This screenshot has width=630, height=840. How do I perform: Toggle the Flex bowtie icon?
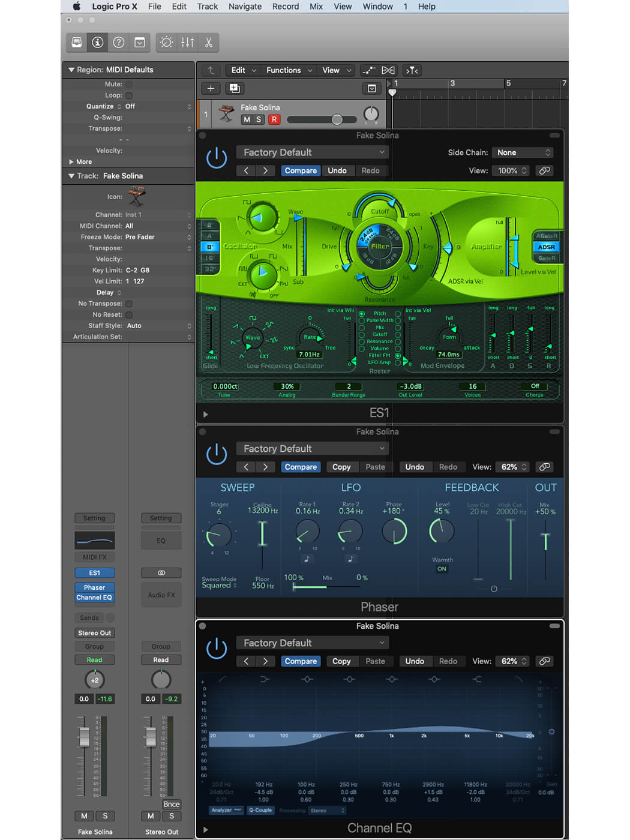(x=388, y=70)
